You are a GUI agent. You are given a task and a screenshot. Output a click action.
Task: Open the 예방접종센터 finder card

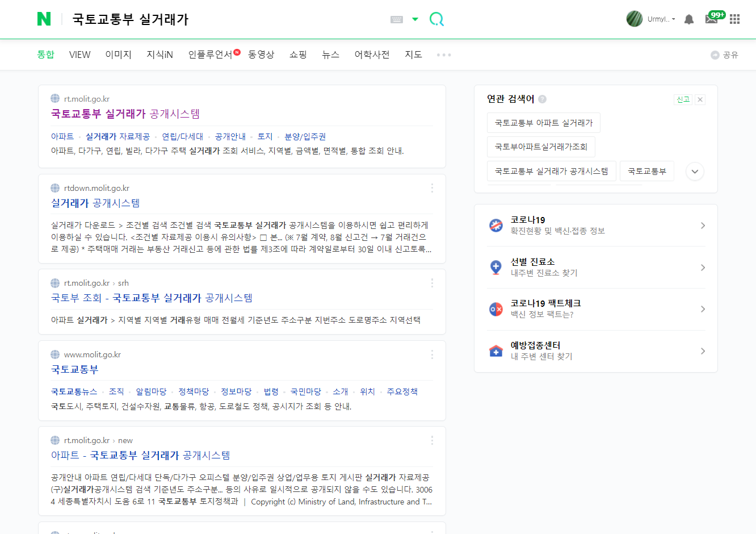pyautogui.click(x=596, y=351)
